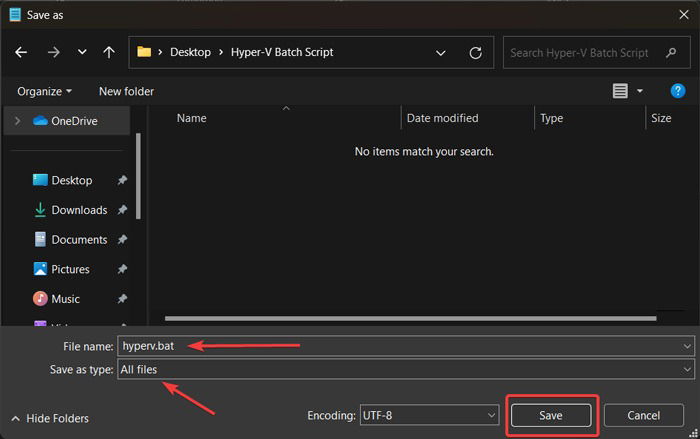
Task: Go up one folder level arrow
Action: point(108,52)
